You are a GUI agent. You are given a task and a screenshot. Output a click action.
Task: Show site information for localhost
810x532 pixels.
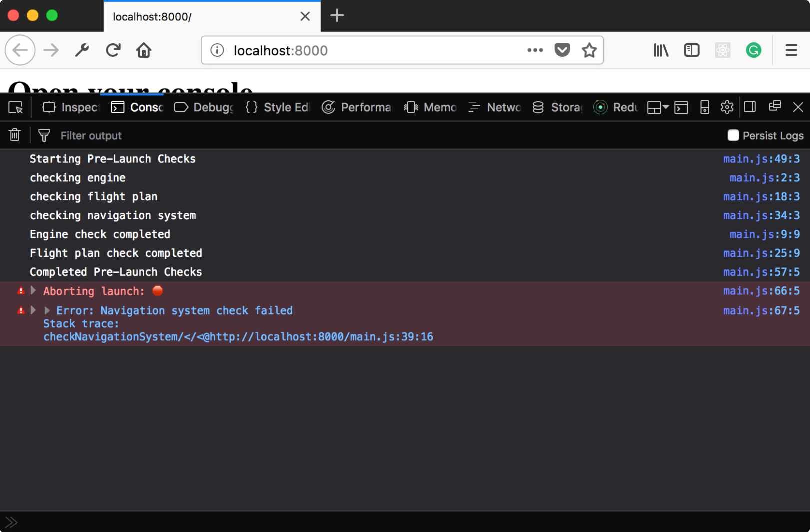point(217,50)
